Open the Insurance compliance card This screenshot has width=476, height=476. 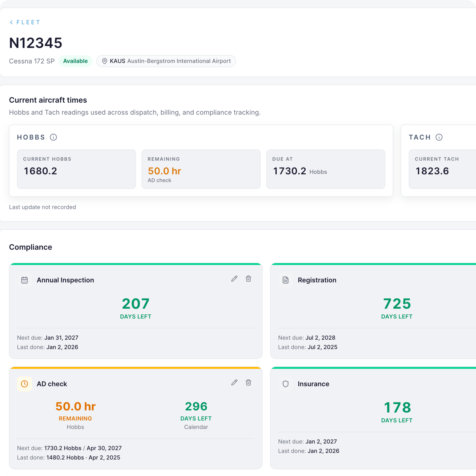[373, 418]
